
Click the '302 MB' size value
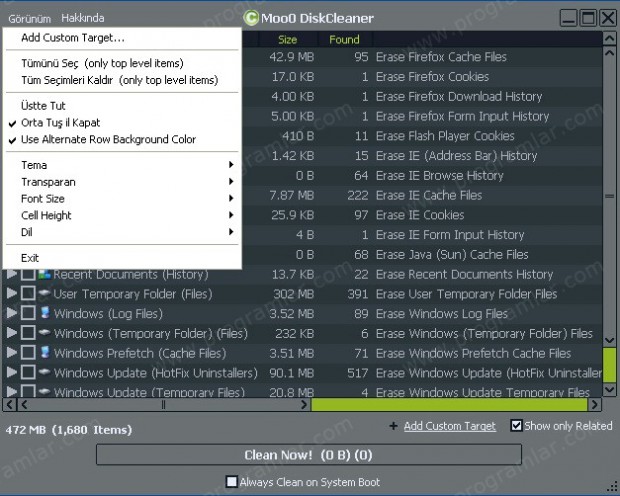pos(293,294)
